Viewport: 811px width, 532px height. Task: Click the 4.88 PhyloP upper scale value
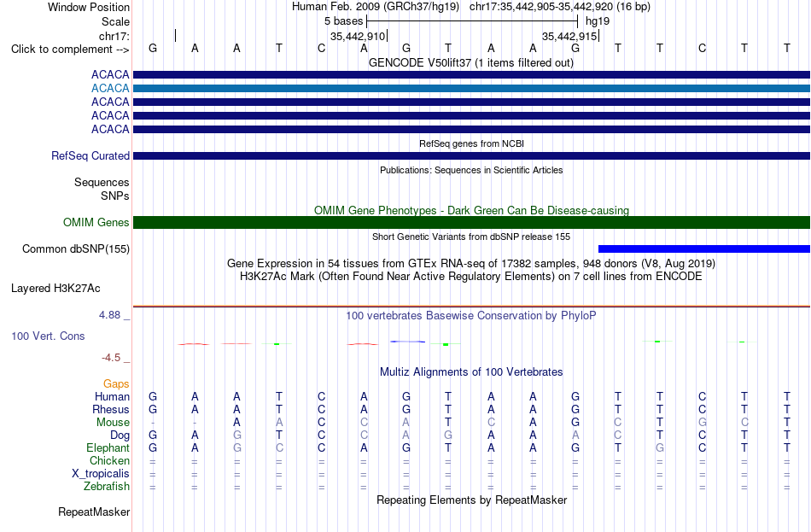pyautogui.click(x=109, y=314)
